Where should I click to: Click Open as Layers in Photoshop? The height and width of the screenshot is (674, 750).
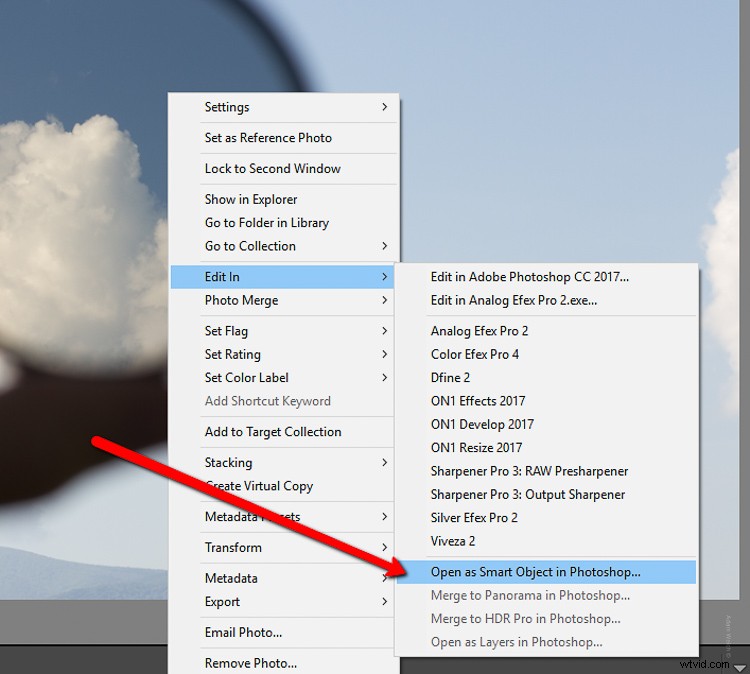(x=546, y=642)
